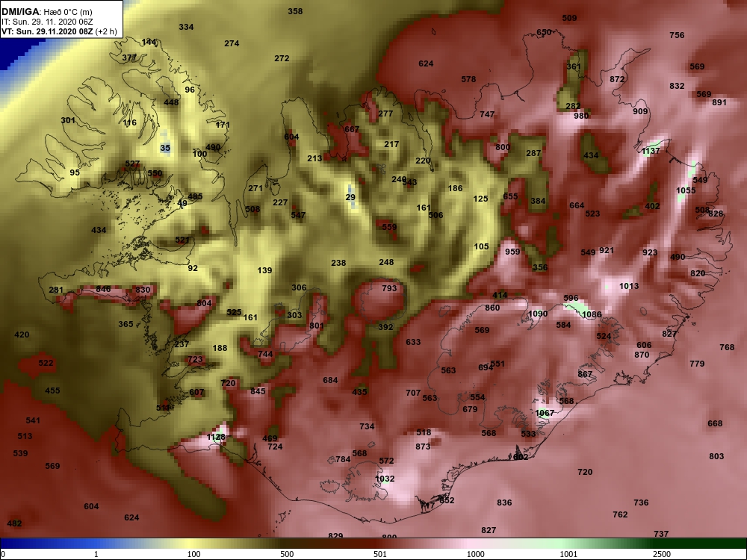747x560 pixels.
Task: Click the 'DMI/IGA: Hæð 0°C (m)' title text
Action: click(47, 12)
